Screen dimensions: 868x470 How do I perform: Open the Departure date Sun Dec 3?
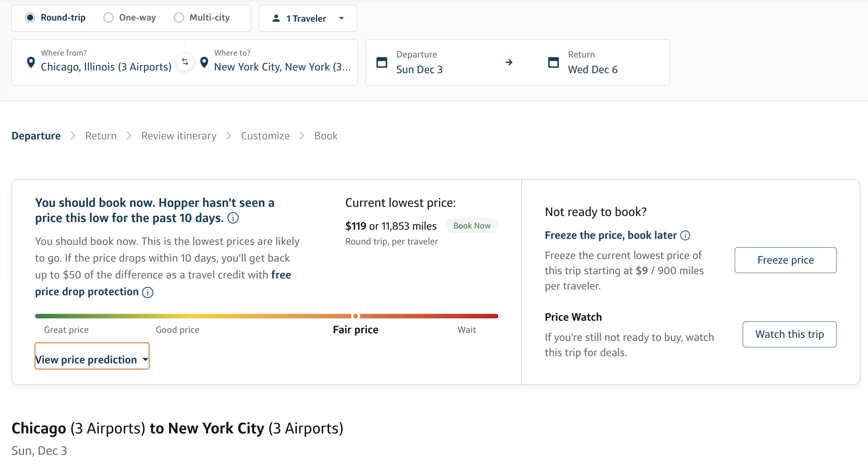click(419, 62)
